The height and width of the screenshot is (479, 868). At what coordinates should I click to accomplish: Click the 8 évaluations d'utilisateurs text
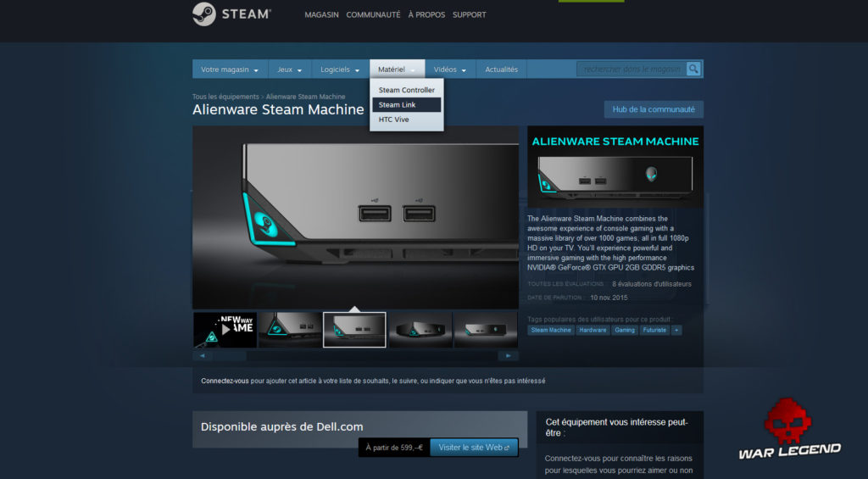[652, 284]
